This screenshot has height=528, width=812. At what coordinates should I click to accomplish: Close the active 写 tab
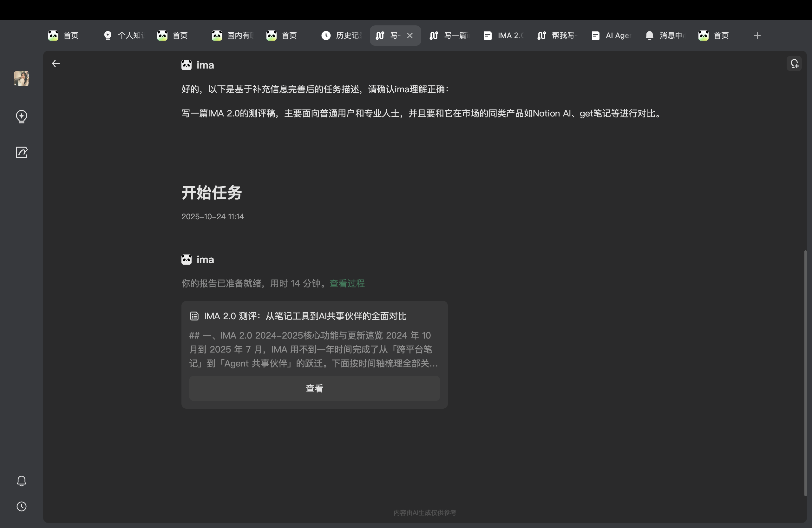pos(410,36)
